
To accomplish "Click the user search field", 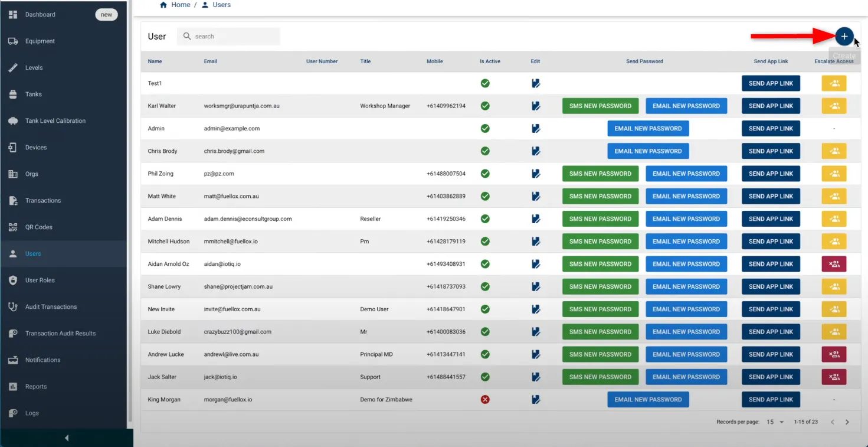I will click(x=228, y=37).
